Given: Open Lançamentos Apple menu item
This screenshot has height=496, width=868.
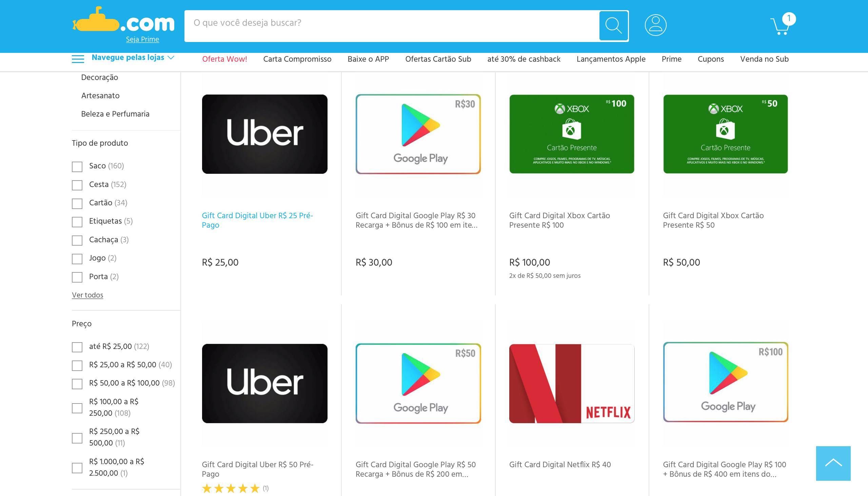Looking at the screenshot, I should click(x=611, y=59).
